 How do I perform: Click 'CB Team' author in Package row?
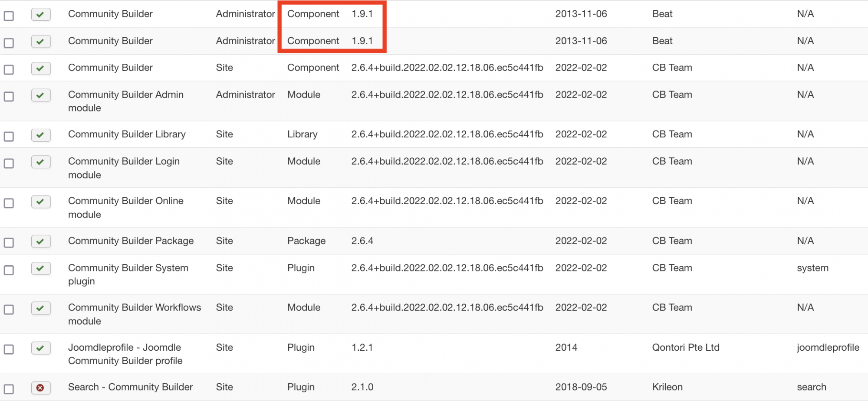click(672, 241)
